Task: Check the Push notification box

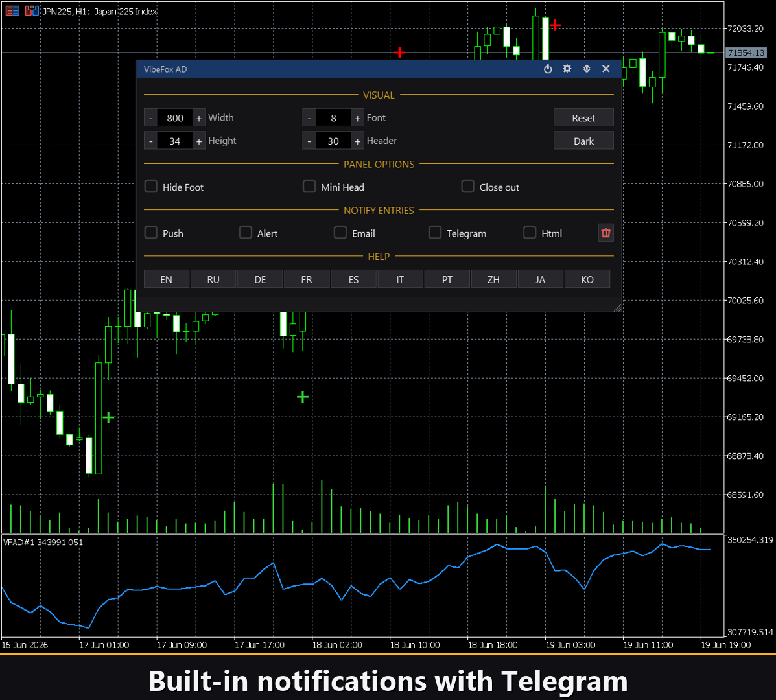Action: coord(151,233)
